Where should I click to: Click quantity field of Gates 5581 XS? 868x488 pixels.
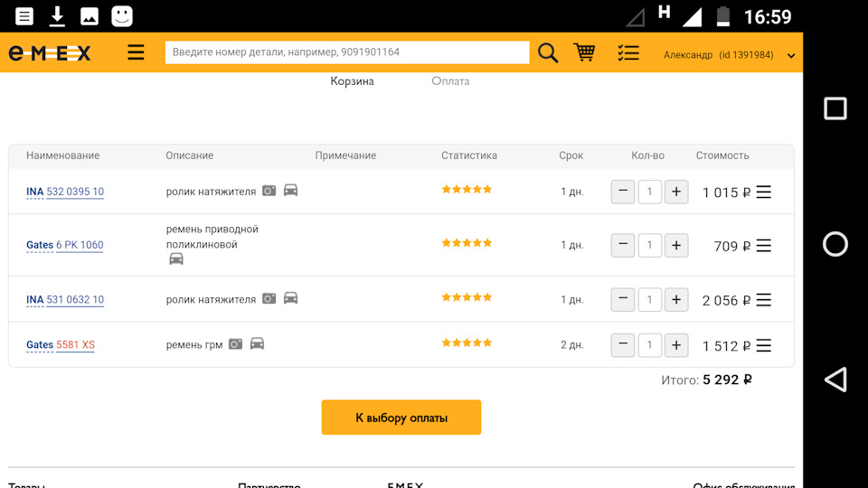[x=649, y=344]
